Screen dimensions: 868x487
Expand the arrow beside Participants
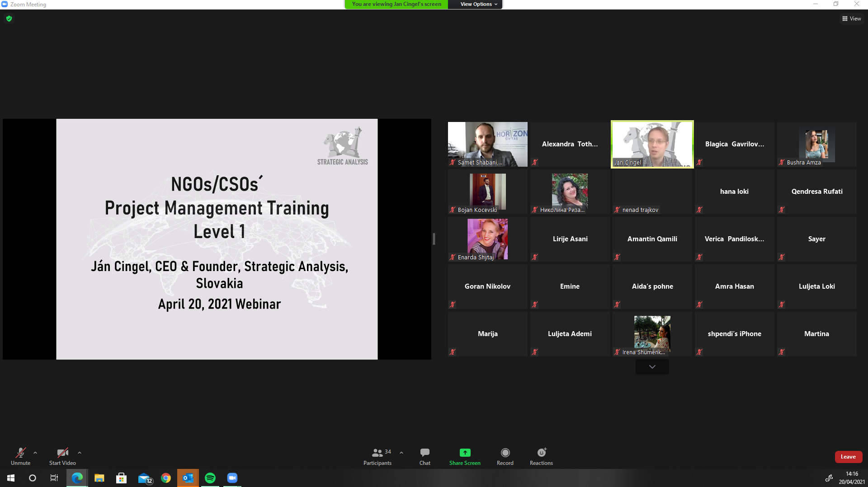(401, 453)
